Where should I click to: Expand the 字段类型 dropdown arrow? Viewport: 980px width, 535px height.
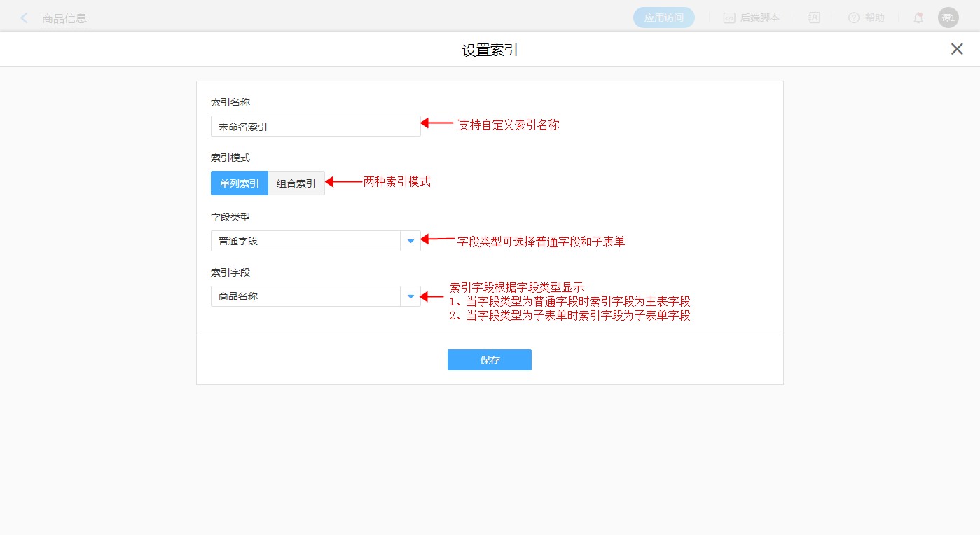(x=410, y=241)
